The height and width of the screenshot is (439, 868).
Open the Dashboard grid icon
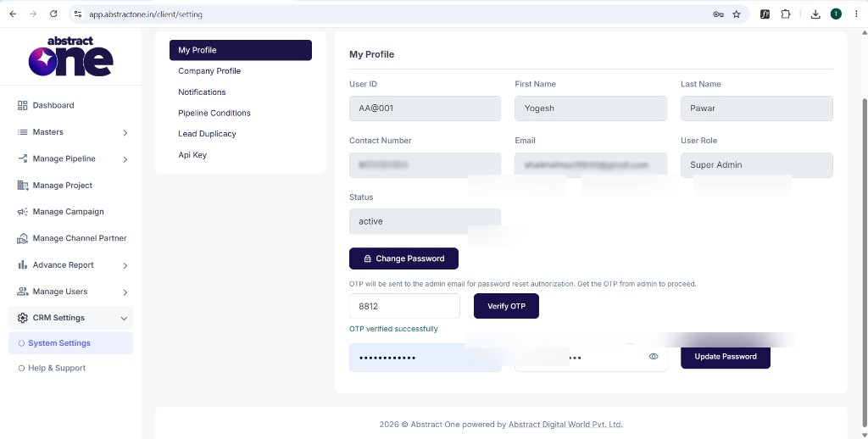[23, 105]
